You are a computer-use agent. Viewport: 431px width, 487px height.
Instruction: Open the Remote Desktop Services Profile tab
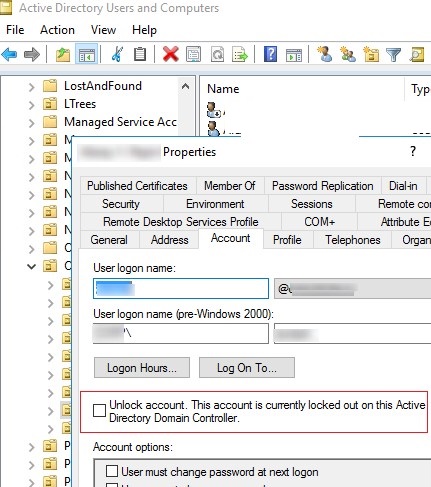[x=181, y=222]
